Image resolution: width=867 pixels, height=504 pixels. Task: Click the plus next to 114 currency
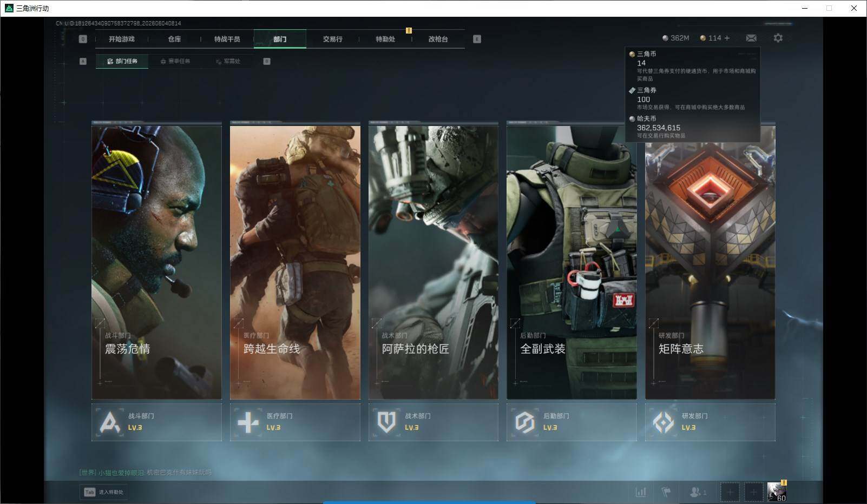pyautogui.click(x=727, y=38)
